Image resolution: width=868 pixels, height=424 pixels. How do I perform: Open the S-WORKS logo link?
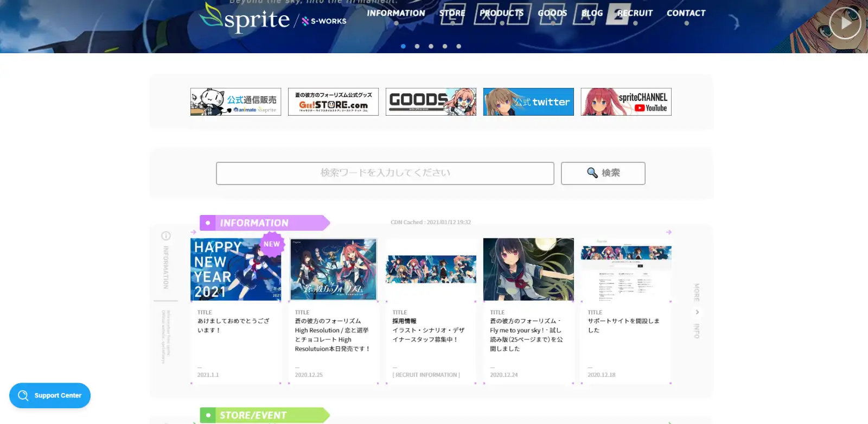coord(324,21)
